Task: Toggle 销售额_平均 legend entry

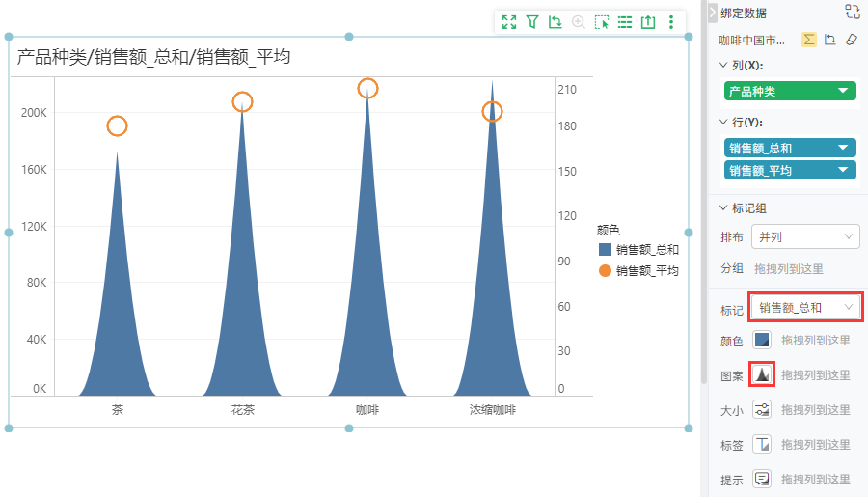Action: [638, 270]
